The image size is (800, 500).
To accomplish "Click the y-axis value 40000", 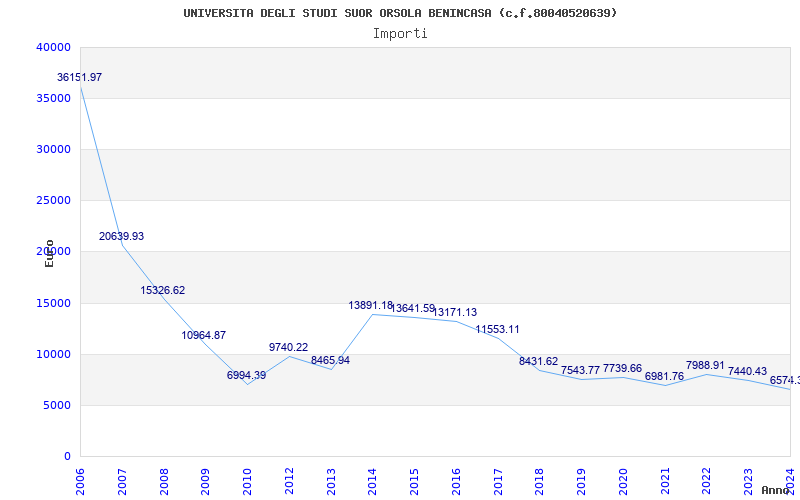I will point(54,47).
